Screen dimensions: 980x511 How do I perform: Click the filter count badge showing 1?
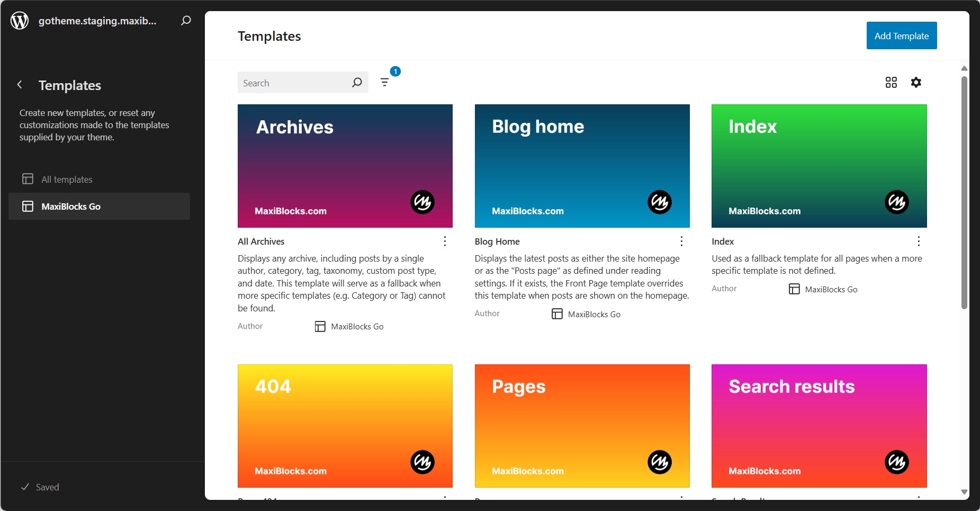click(x=395, y=71)
